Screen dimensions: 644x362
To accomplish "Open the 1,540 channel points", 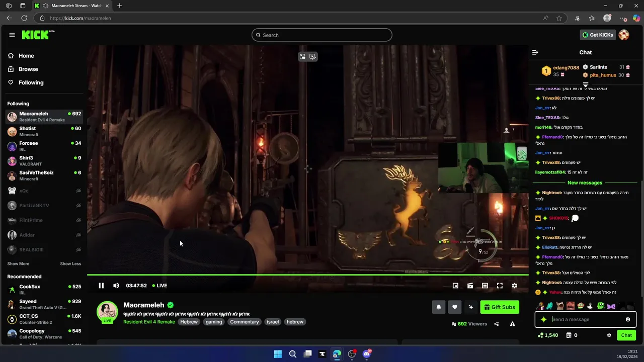I will coord(548,335).
